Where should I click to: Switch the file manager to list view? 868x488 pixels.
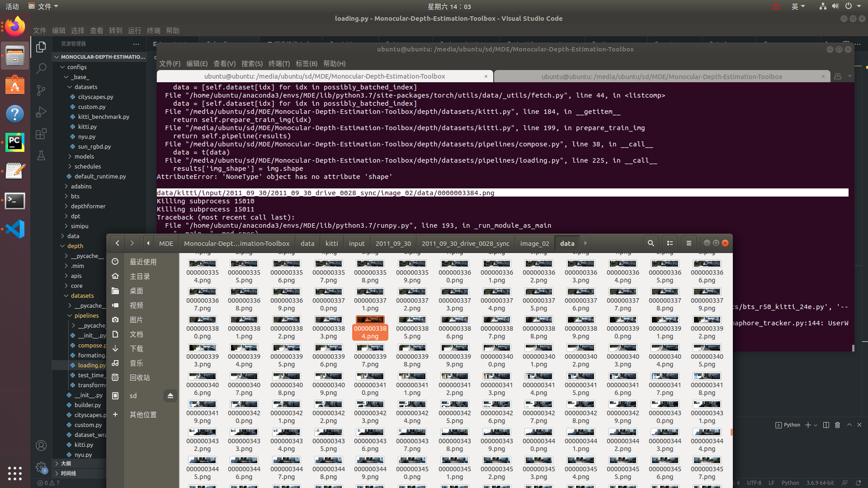[670, 243]
